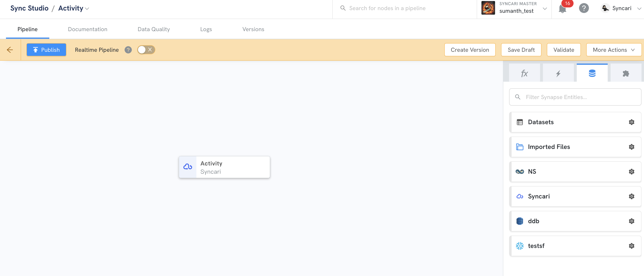644x276 pixels.
Task: Click the Syncari user avatar icon
Action: (605, 8)
